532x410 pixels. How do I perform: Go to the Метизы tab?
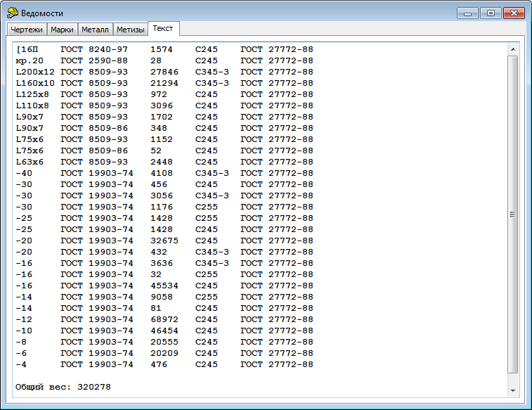(x=130, y=30)
